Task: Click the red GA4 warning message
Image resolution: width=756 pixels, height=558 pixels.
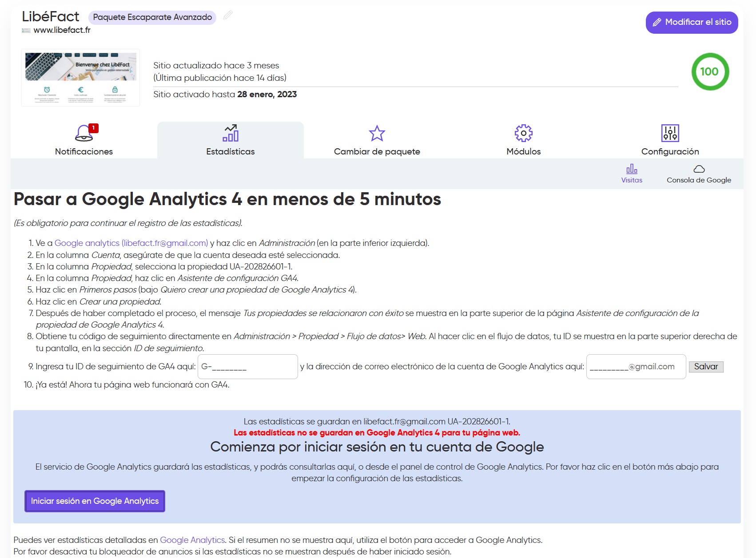Action: click(x=377, y=432)
